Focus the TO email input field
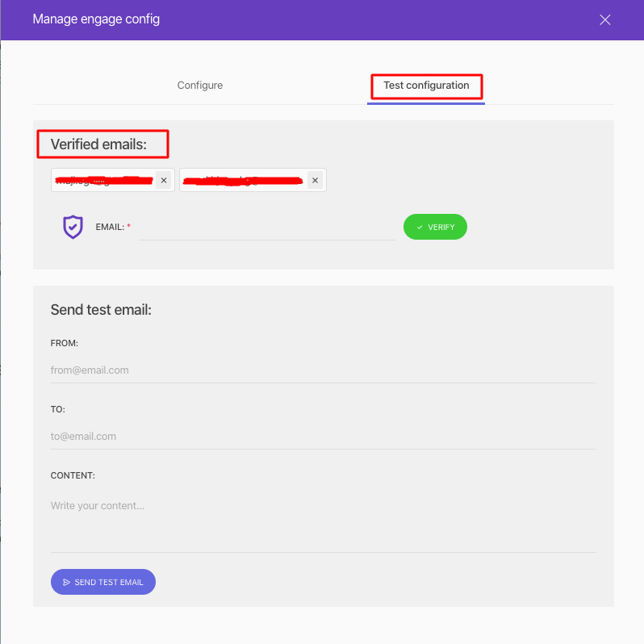Image resolution: width=644 pixels, height=644 pixels. 323,437
